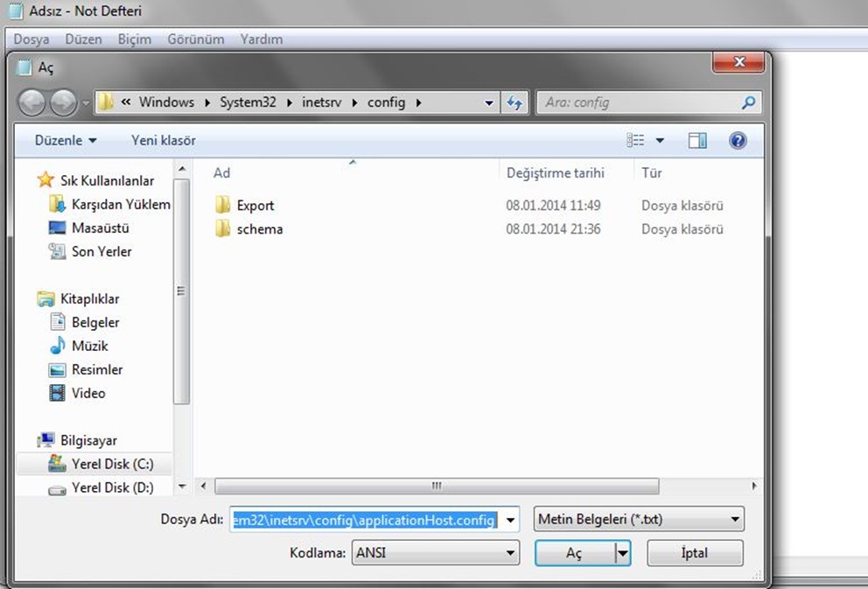Click the Bilgisayar computer icon
This screenshot has height=589, width=868.
(x=46, y=440)
